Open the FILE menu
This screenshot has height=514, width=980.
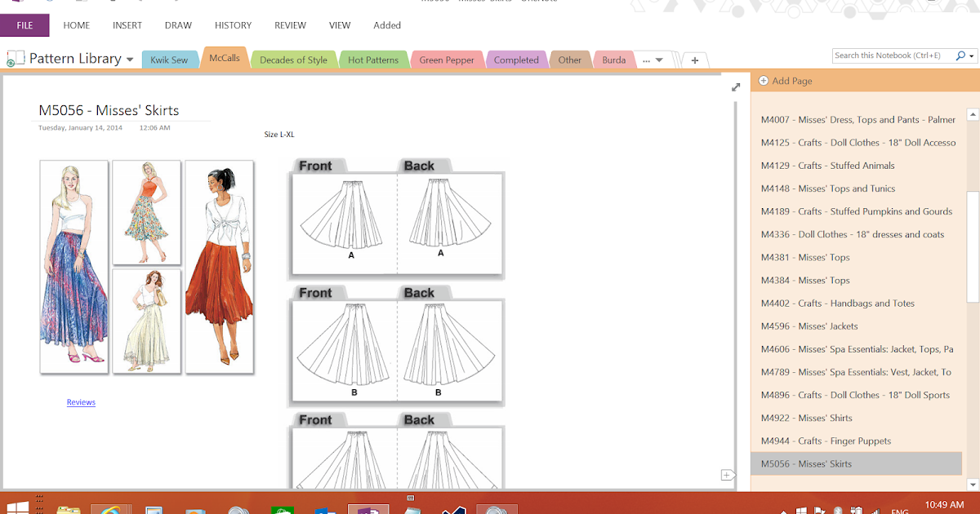tap(24, 25)
